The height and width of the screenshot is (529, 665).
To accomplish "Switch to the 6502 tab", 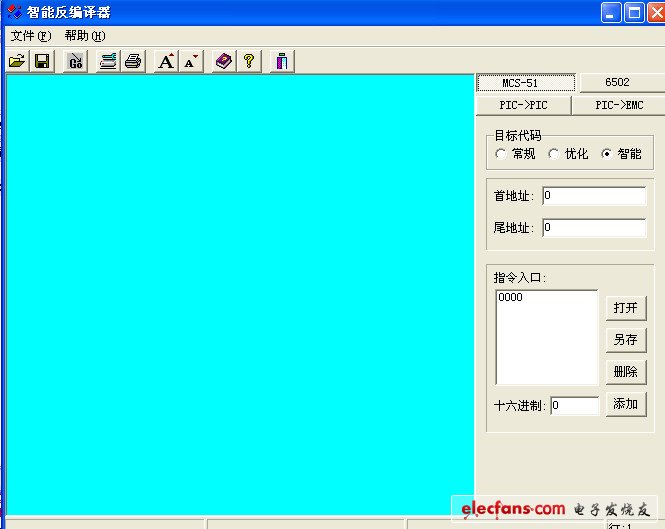I will (617, 83).
